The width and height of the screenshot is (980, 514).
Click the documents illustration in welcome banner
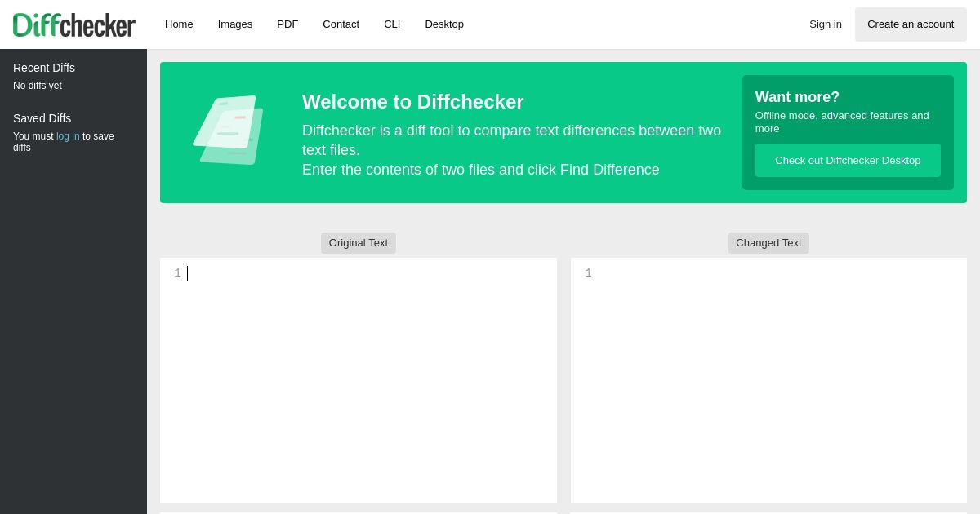(x=229, y=131)
